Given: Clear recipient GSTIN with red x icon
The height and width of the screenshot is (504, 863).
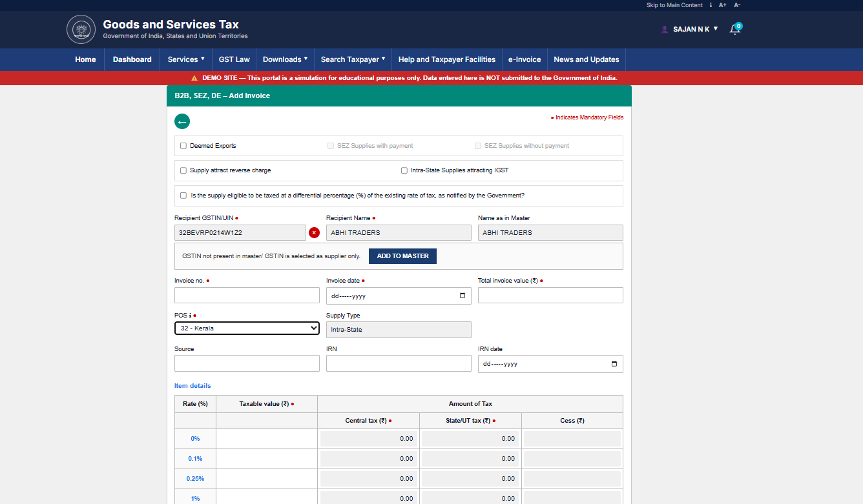Looking at the screenshot, I should click(x=314, y=232).
